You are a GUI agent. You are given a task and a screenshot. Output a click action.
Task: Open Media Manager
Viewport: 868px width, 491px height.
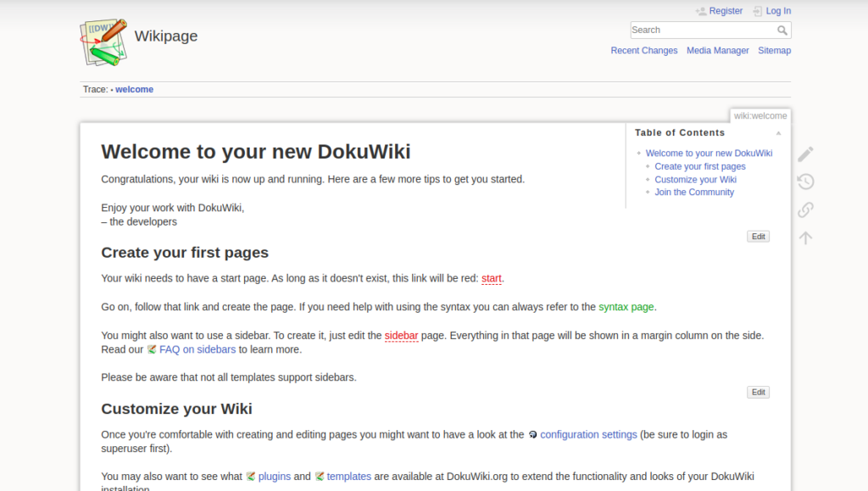pos(717,50)
